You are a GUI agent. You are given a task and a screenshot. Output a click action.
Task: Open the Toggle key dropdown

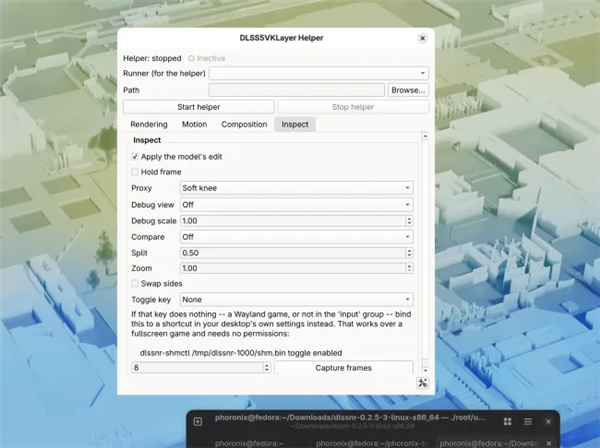pyautogui.click(x=297, y=300)
